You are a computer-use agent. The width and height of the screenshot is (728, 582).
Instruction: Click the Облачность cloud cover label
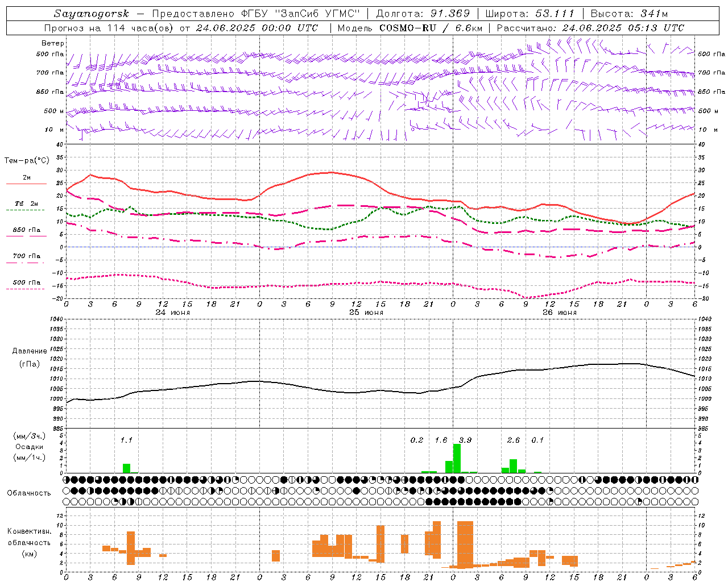tap(29, 493)
